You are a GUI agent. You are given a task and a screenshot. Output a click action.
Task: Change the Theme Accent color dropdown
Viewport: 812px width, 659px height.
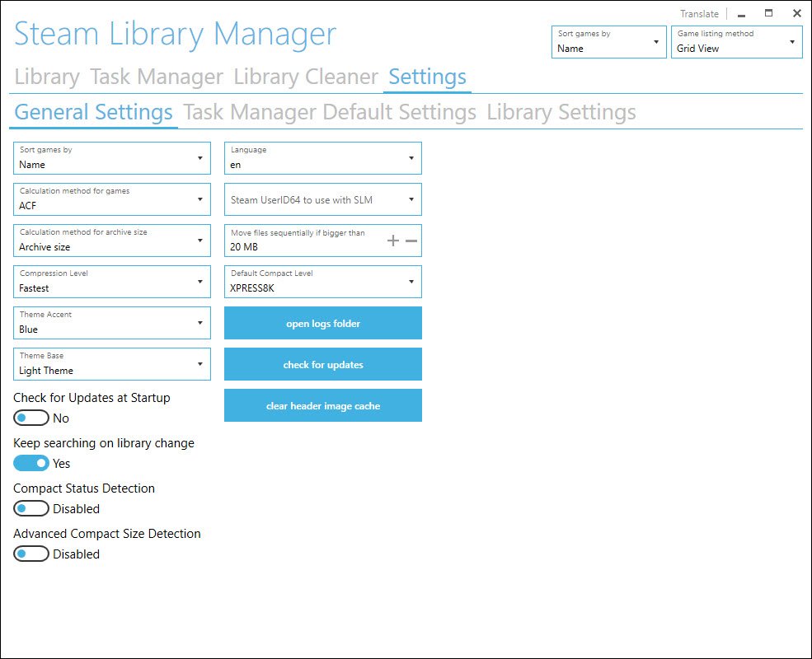(111, 323)
